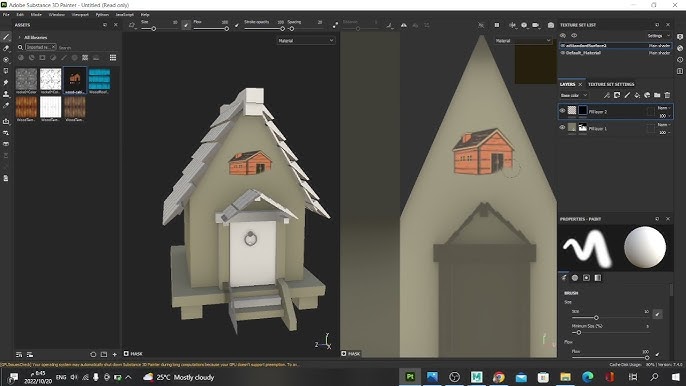This screenshot has height=386, width=686.
Task: Toggle pen pressure for Flow in top toolbar
Action: pyautogui.click(x=237, y=25)
